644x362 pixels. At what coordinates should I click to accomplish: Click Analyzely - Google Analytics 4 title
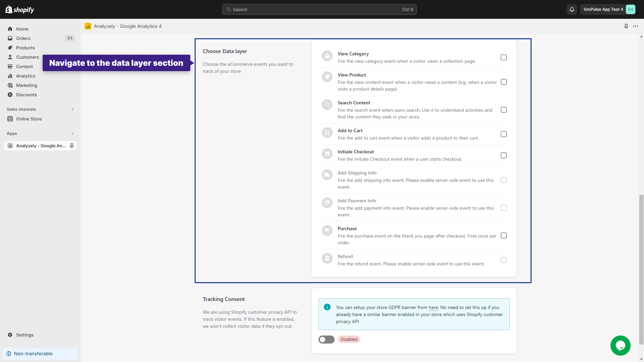pyautogui.click(x=128, y=26)
